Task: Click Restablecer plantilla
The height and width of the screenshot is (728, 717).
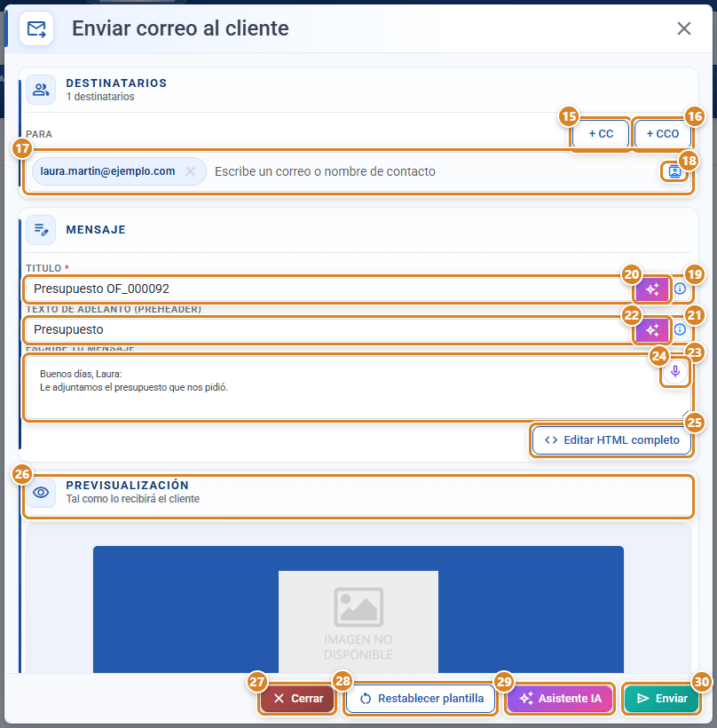Action: pyautogui.click(x=421, y=699)
